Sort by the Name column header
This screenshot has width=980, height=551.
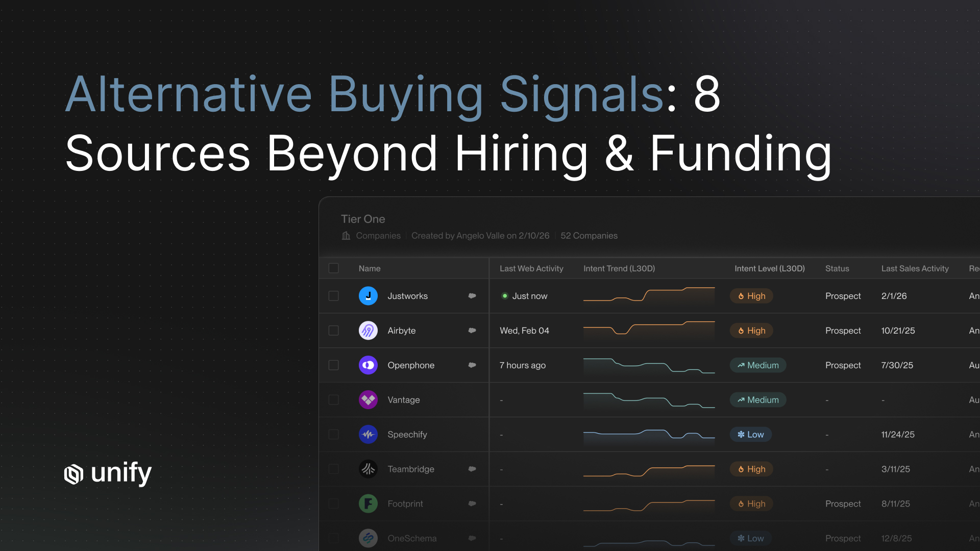click(x=370, y=268)
